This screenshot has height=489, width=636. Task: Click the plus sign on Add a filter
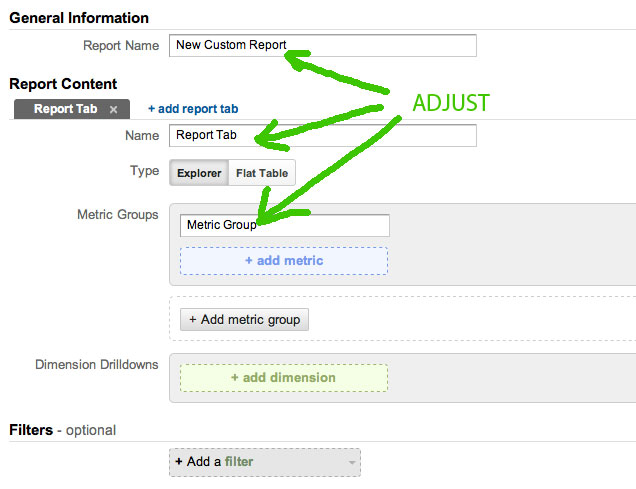[x=178, y=461]
